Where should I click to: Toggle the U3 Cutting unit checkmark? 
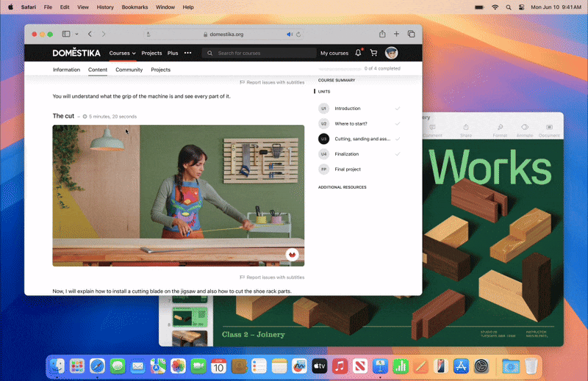(398, 139)
